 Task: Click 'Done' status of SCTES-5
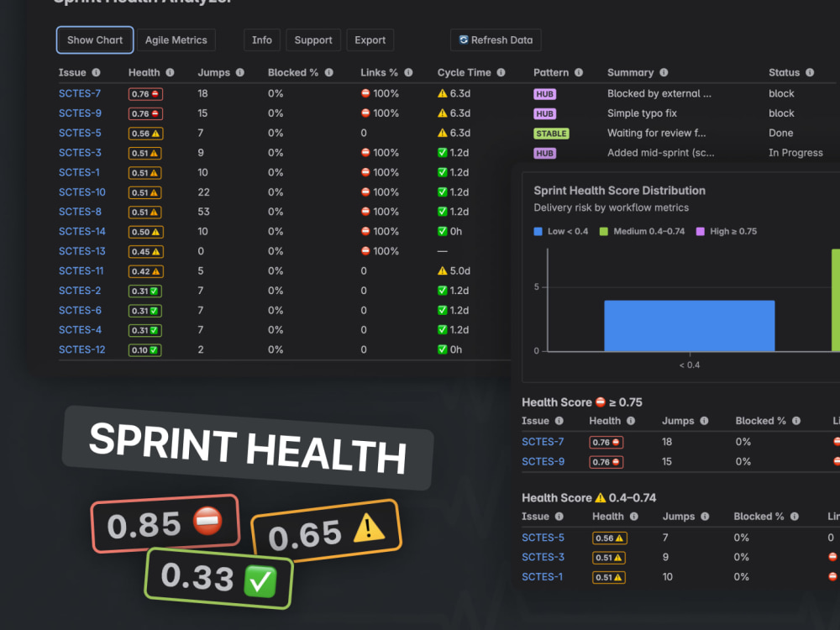[781, 133]
